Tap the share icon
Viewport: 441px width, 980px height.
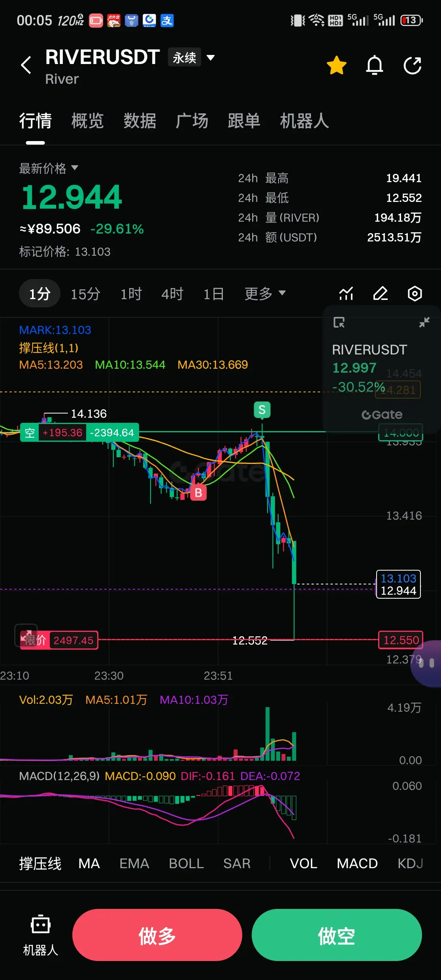[413, 65]
